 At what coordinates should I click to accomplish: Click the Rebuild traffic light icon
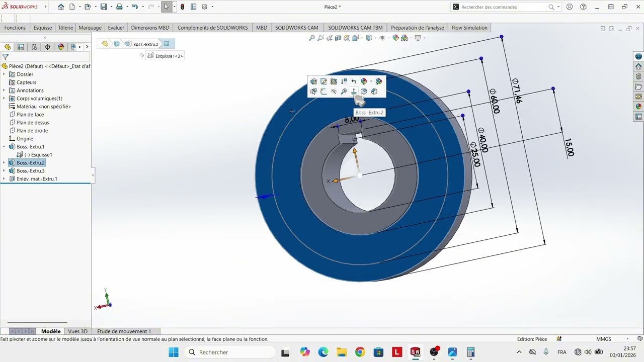click(x=182, y=7)
